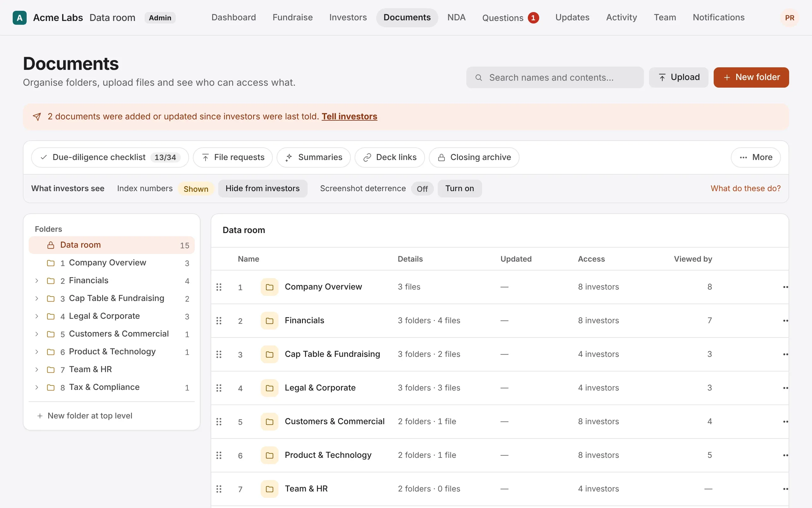
Task: Click the folder icon of Financials table row
Action: coord(269,321)
